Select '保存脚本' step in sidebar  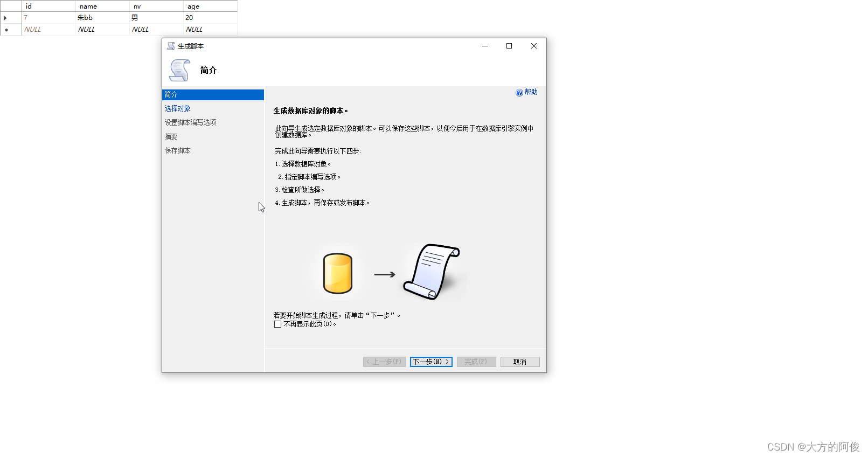coord(178,151)
